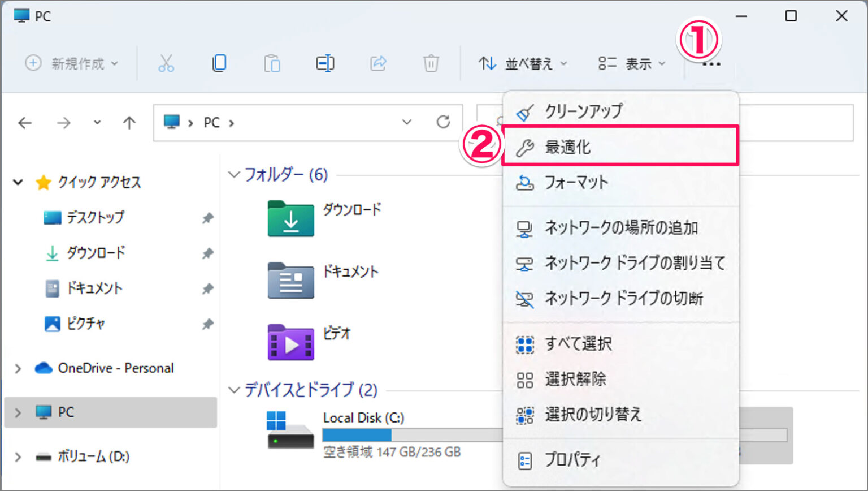Click the Share icon in toolbar

tap(377, 63)
